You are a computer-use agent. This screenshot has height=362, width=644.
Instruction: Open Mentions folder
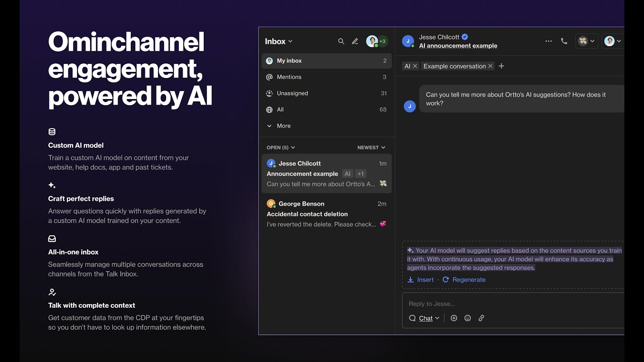click(327, 77)
